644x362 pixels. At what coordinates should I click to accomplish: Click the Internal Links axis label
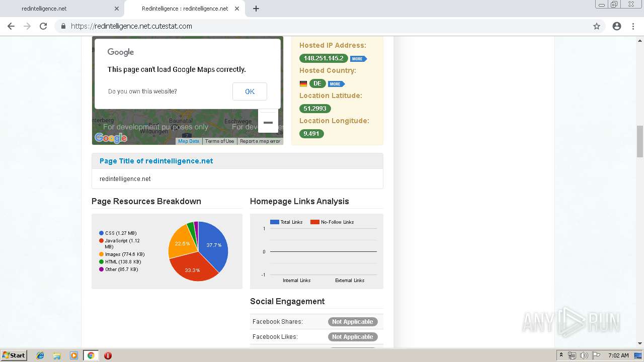pos(297,281)
